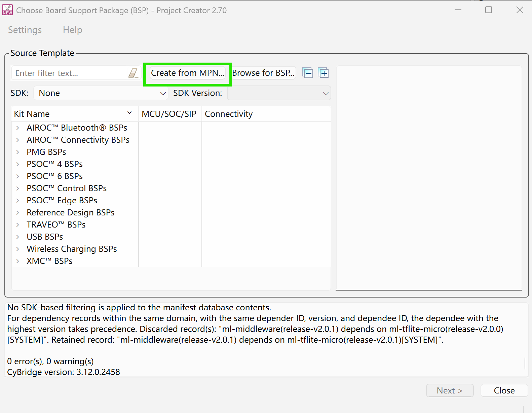The height and width of the screenshot is (413, 532).
Task: Expand AIROC Bluetooth BSPs category
Action: [17, 128]
